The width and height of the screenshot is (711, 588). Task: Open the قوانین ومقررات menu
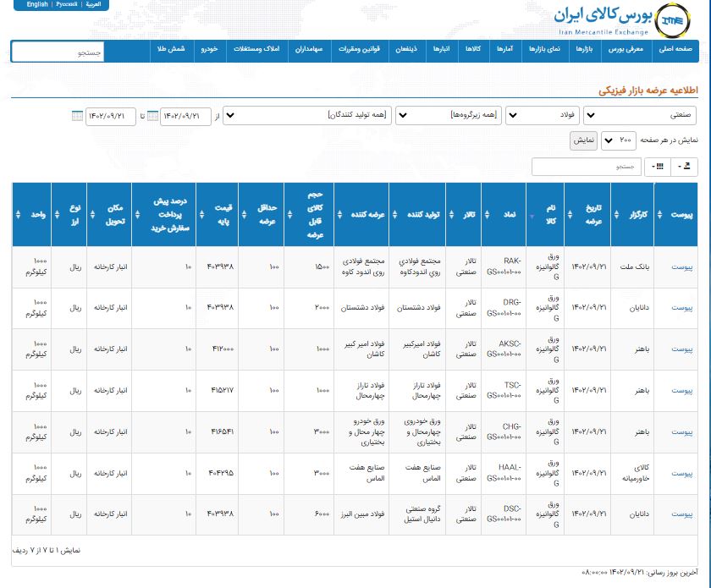tap(359, 49)
